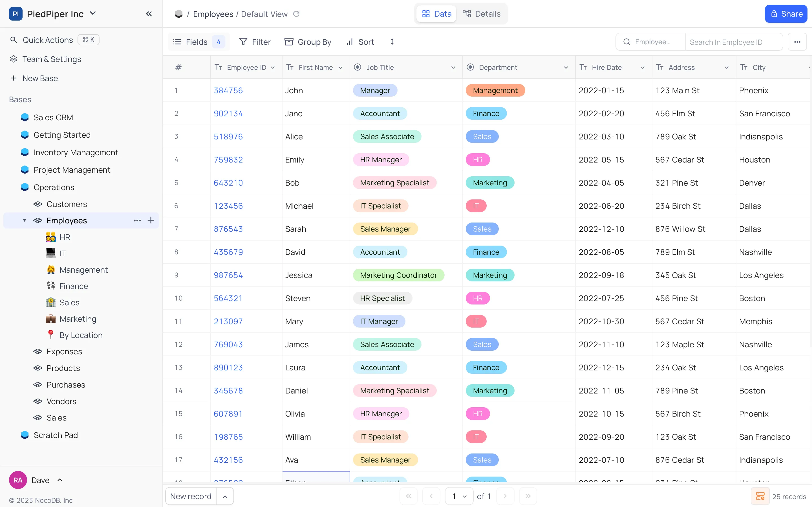Click the Share button
The image size is (812, 507).
click(x=785, y=14)
